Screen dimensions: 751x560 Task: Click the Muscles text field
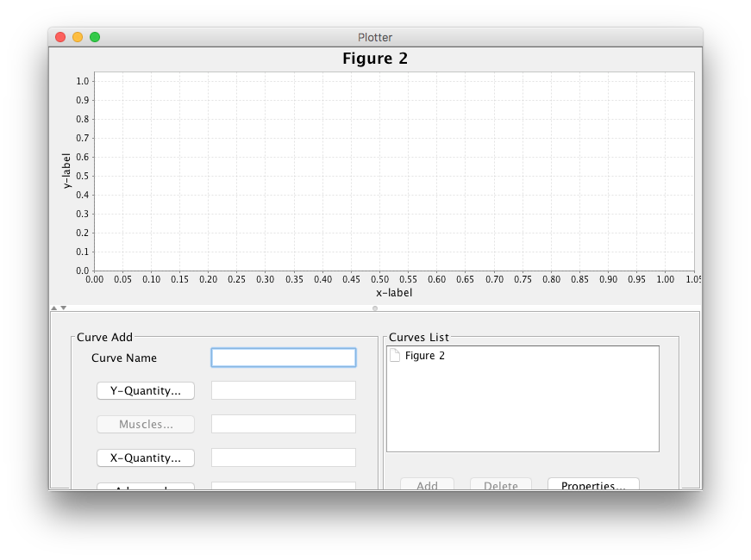point(283,424)
